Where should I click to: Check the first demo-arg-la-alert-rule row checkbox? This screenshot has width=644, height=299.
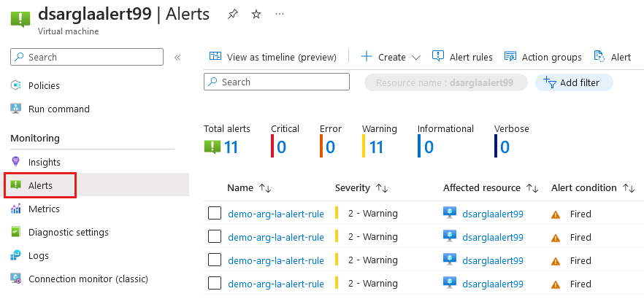(x=215, y=213)
